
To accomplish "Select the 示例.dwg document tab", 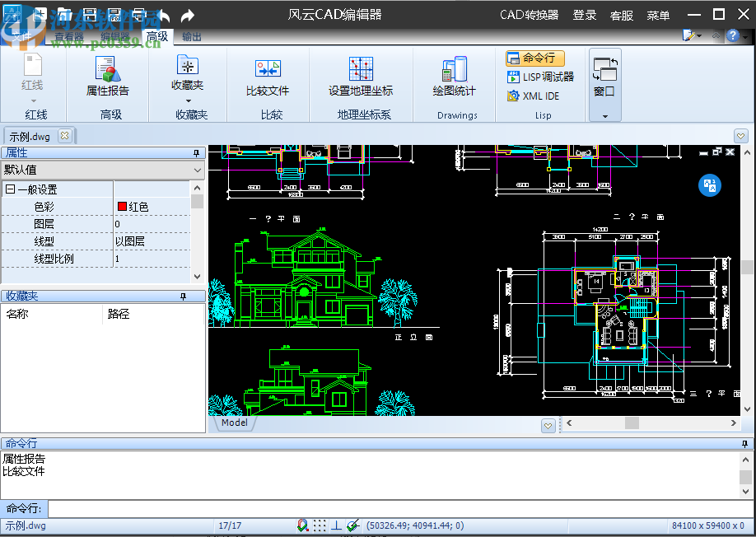I will 30,137.
